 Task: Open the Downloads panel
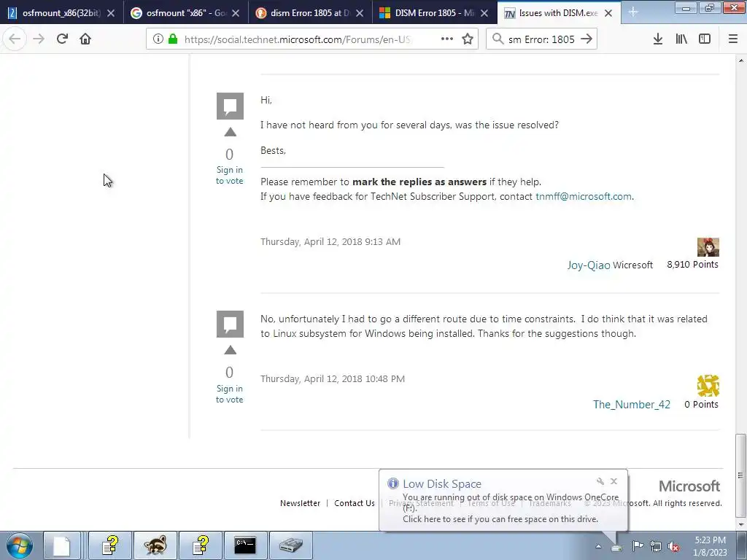coord(658,39)
